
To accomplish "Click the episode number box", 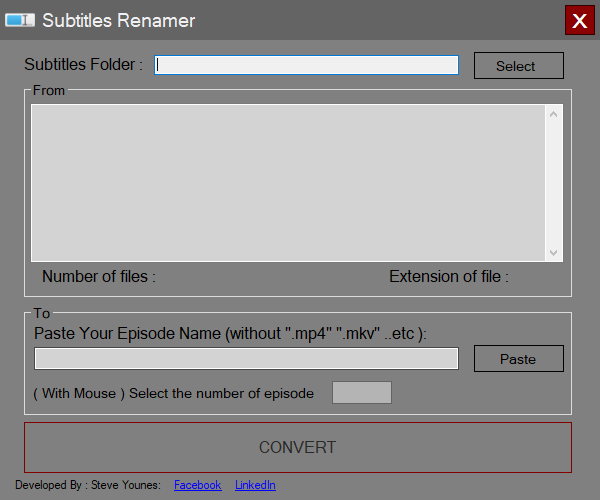I will [361, 393].
